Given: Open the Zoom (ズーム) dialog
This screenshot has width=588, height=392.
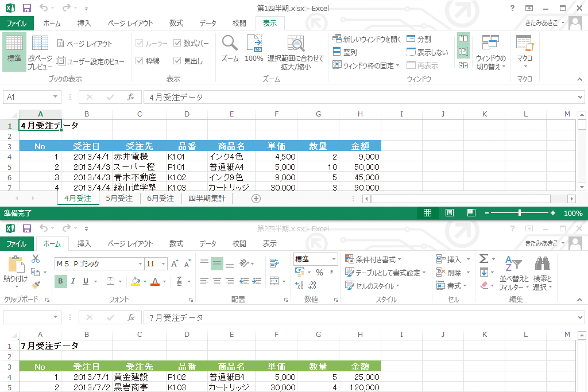Looking at the screenshot, I should coord(230,49).
